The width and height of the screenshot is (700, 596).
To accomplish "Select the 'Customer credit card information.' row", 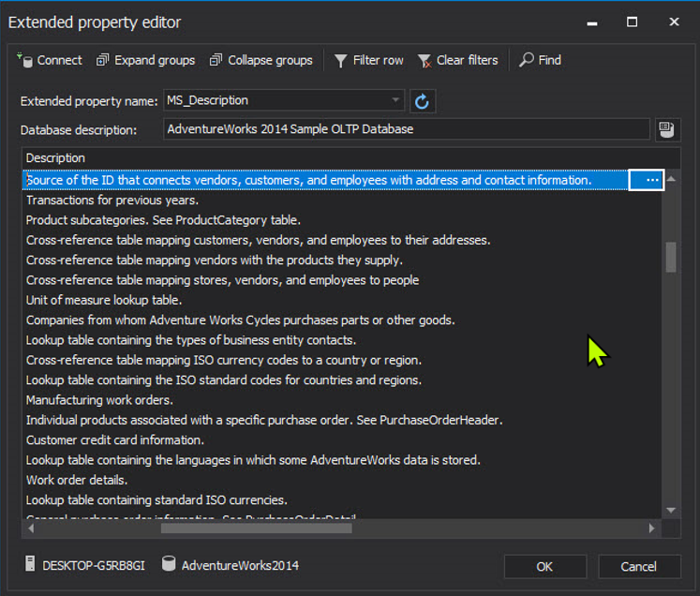I will (115, 440).
